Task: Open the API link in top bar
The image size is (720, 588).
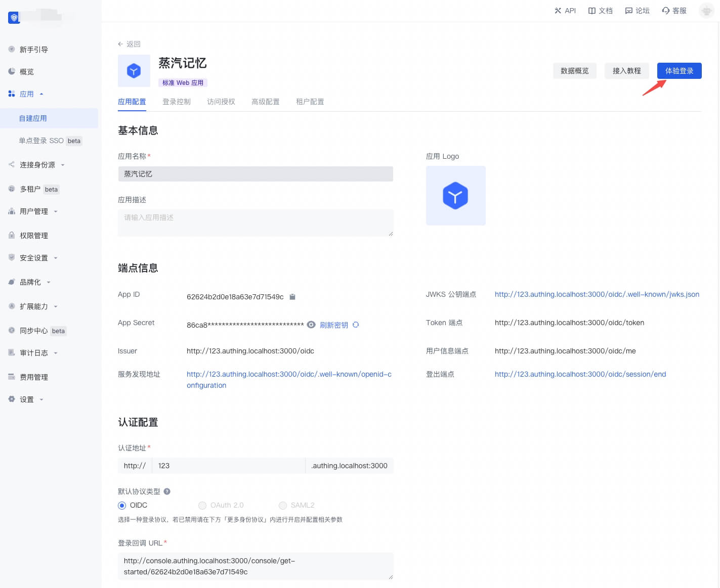Action: point(565,11)
